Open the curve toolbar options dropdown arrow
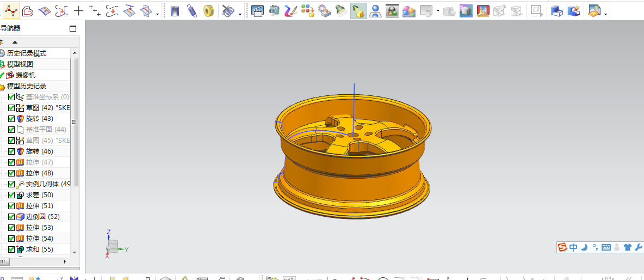 (158, 14)
